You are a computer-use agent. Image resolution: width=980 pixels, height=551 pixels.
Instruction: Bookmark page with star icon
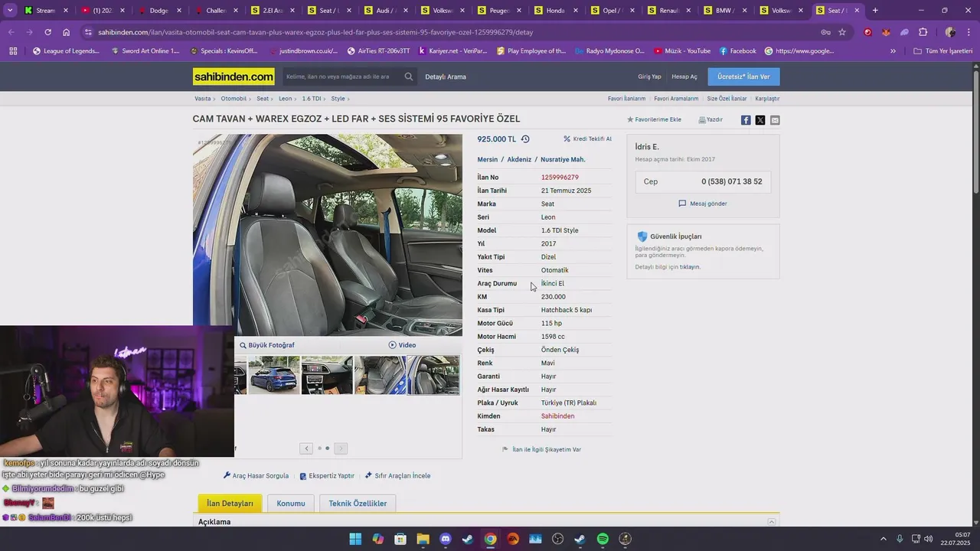click(842, 32)
